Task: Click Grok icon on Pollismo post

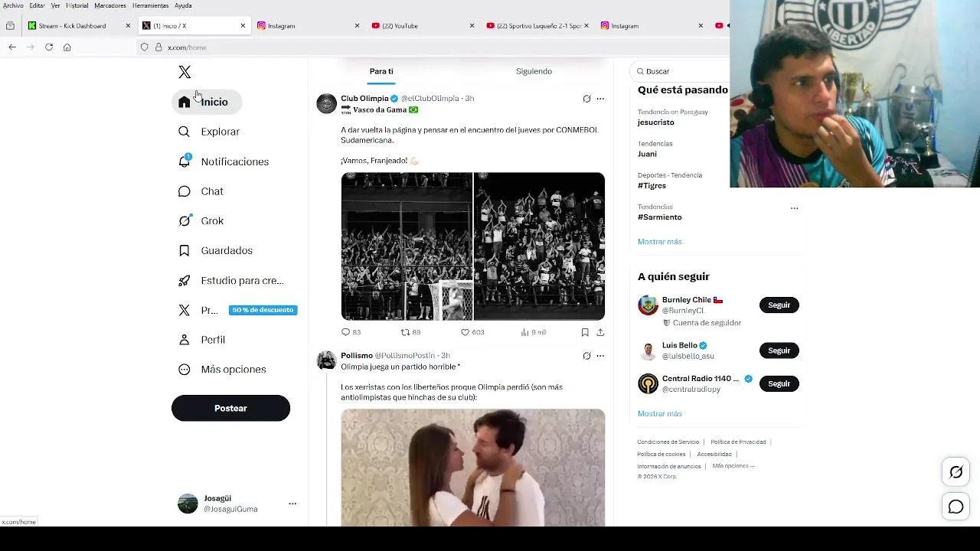Action: pos(586,356)
